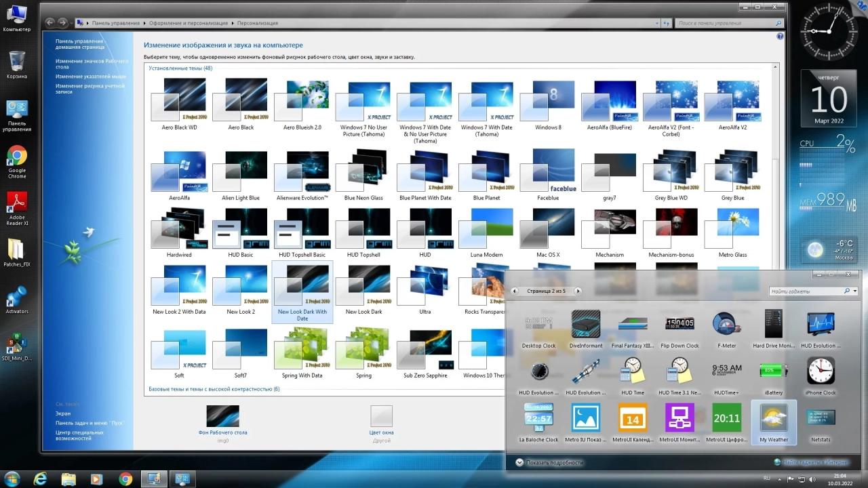This screenshot has width=868, height=488.
Task: Click the F-Meter gadget icon
Action: pyautogui.click(x=726, y=324)
